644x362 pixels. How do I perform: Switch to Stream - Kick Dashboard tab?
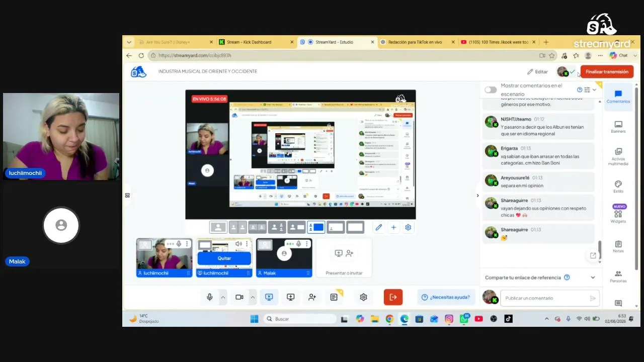[257, 42]
